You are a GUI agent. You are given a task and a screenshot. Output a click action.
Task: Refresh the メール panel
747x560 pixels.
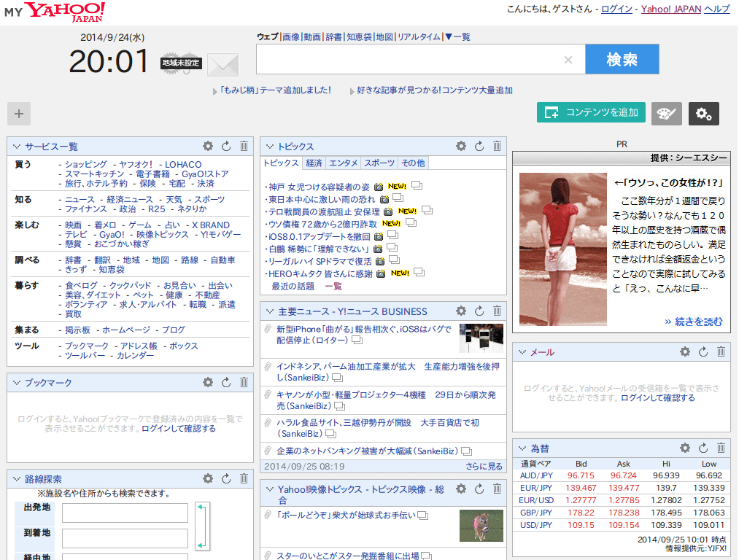coord(703,352)
